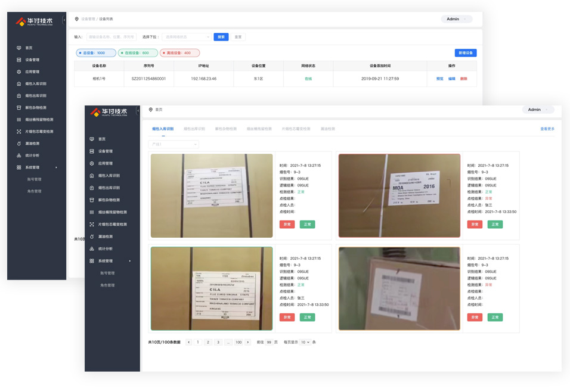Filter by the red 离线设备: 400 tag
Image resolution: width=570 pixels, height=392 pixels.
pyautogui.click(x=179, y=53)
